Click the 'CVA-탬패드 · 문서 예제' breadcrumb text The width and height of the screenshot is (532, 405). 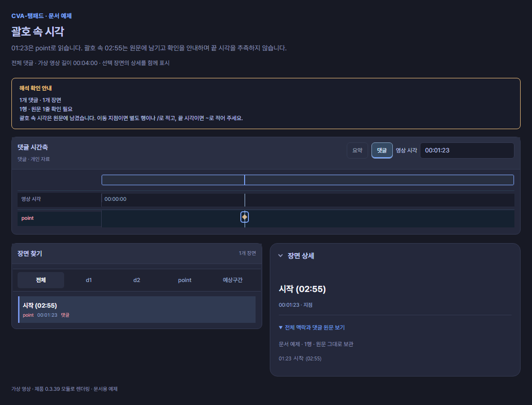pyautogui.click(x=41, y=16)
